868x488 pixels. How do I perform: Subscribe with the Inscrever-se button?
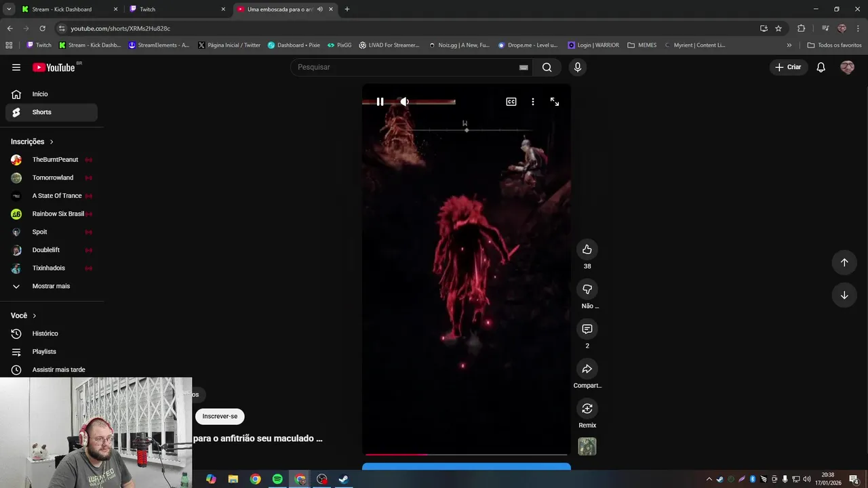click(x=220, y=416)
